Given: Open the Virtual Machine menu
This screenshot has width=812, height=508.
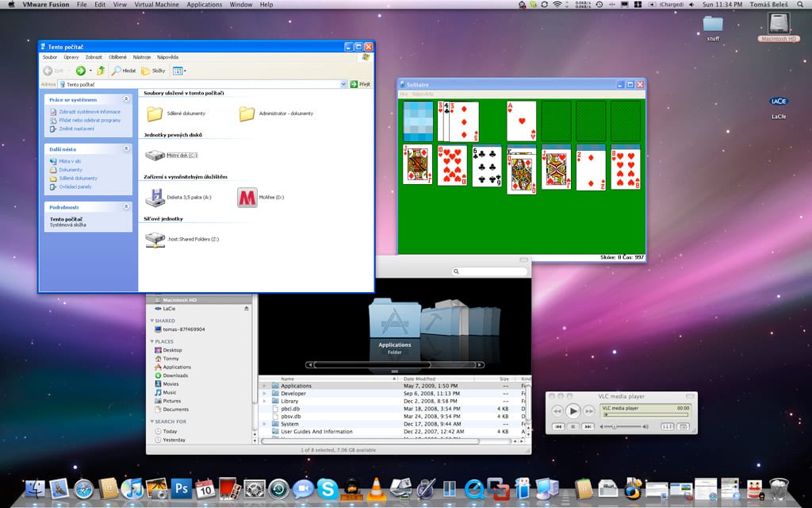Looking at the screenshot, I should [156, 4].
